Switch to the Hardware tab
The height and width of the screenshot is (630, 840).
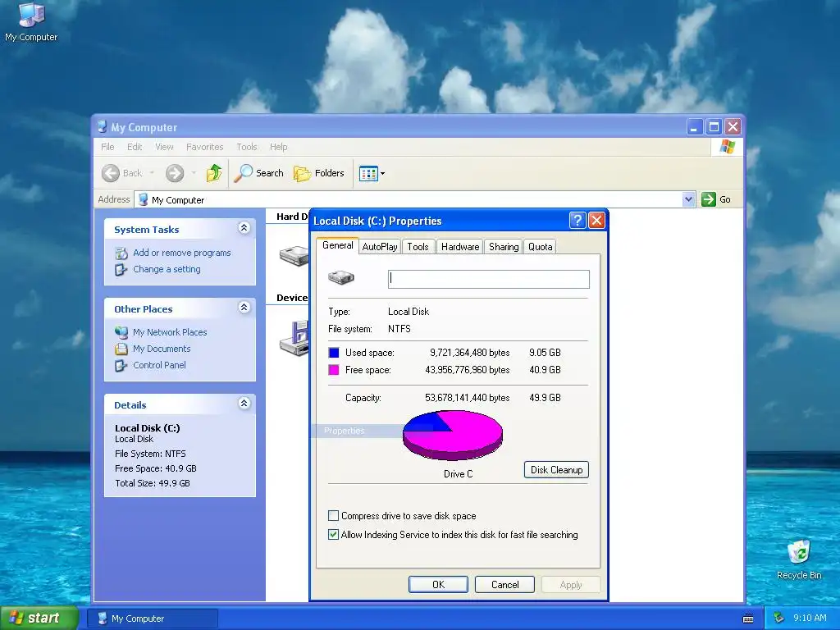click(x=460, y=246)
